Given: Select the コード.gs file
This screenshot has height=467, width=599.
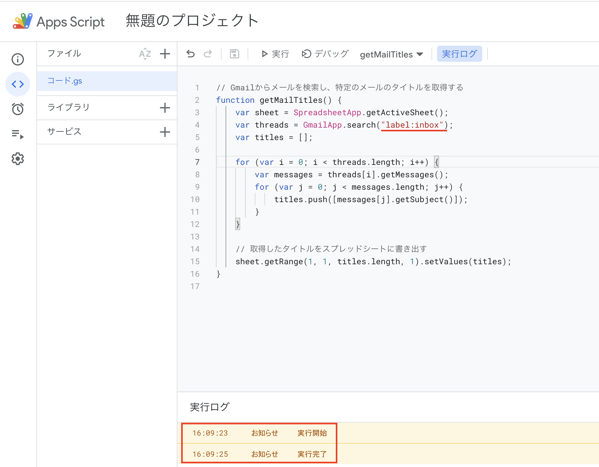Looking at the screenshot, I should (x=107, y=81).
